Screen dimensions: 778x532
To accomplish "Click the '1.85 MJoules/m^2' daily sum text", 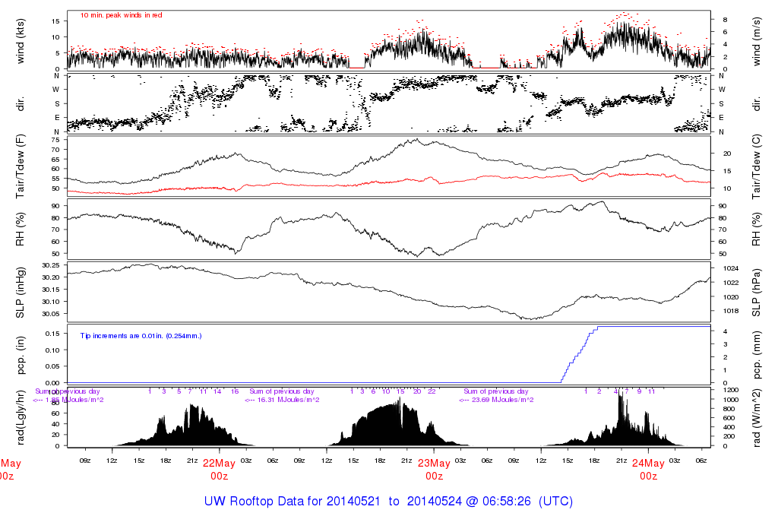I will [74, 400].
